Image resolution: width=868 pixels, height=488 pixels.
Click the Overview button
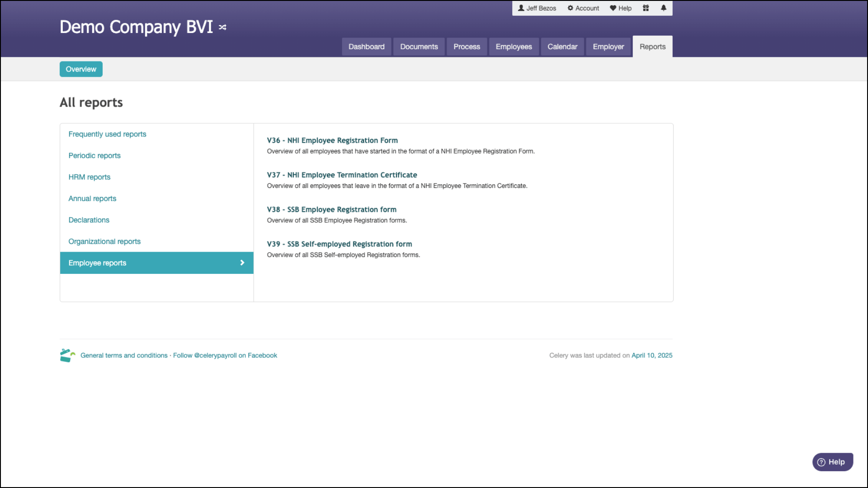point(81,69)
